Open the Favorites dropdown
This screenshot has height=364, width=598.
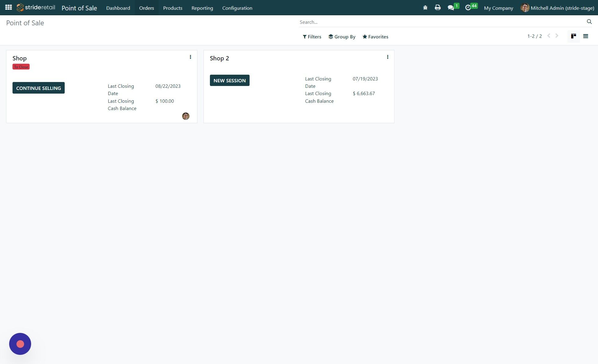[375, 37]
